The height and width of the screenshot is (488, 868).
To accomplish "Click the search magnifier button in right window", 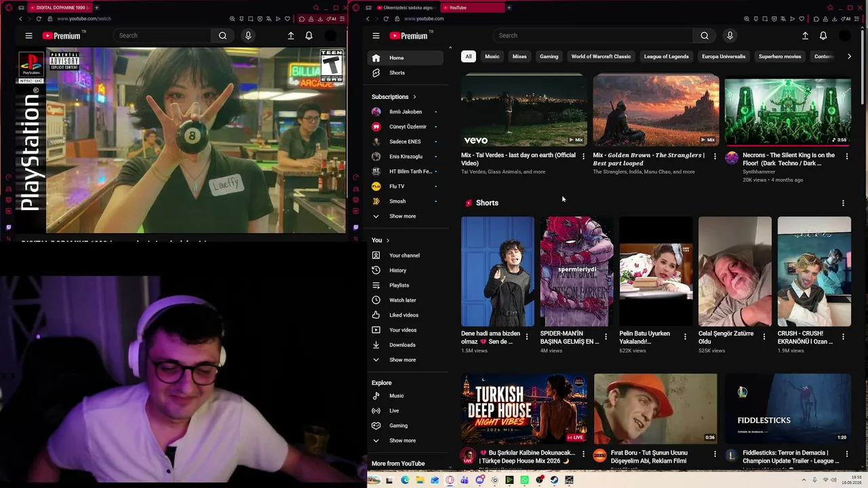I will coord(705,36).
